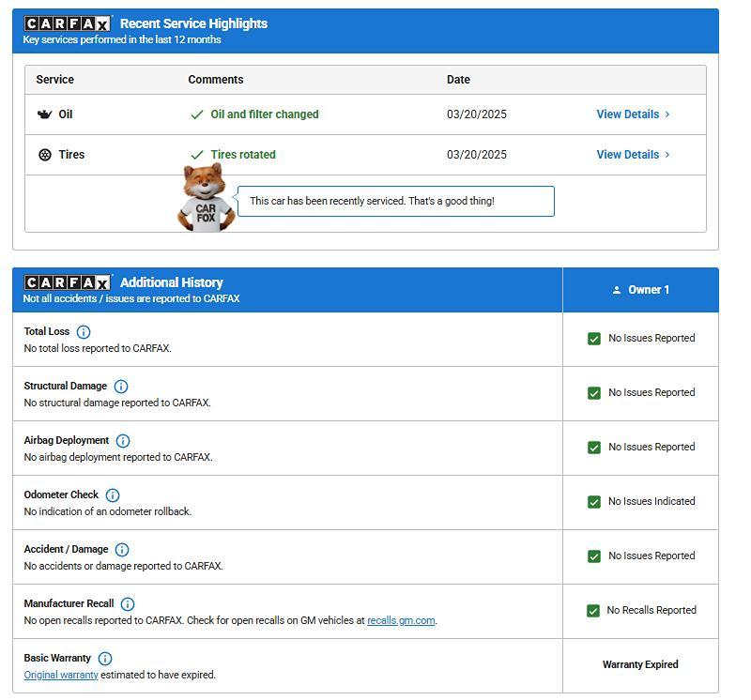Click the Airbag Deployment row title
This screenshot has width=751, height=700.
(x=67, y=440)
